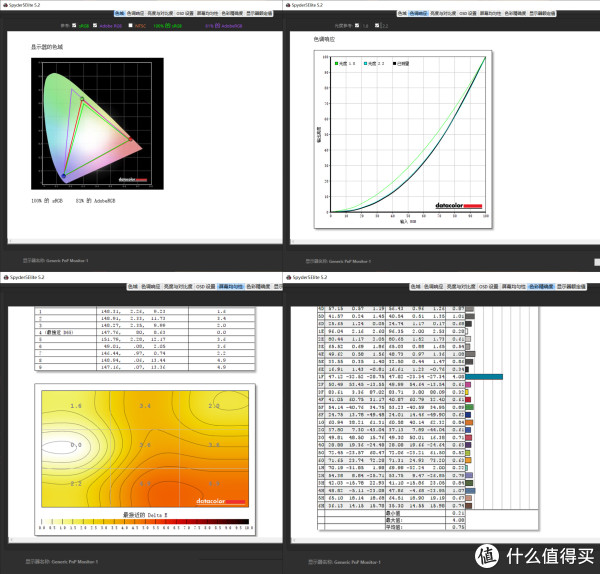Click the 最接近的 Delta E caption under heat map
The height and width of the screenshot is (574, 600).
tap(145, 515)
